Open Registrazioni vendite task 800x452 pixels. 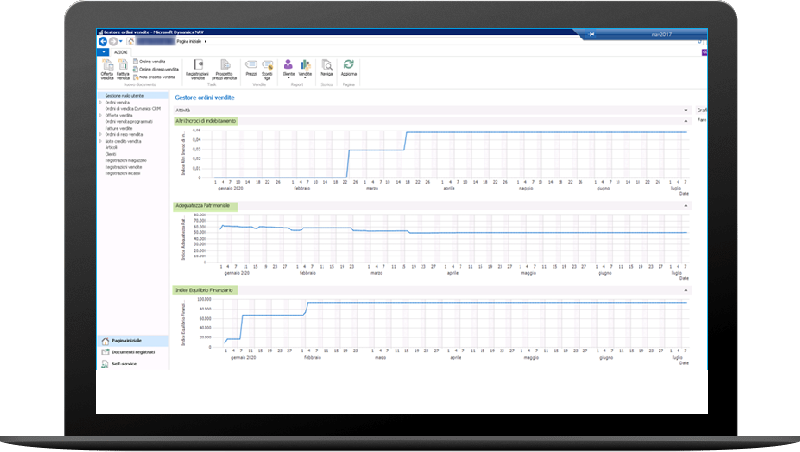(x=198, y=70)
